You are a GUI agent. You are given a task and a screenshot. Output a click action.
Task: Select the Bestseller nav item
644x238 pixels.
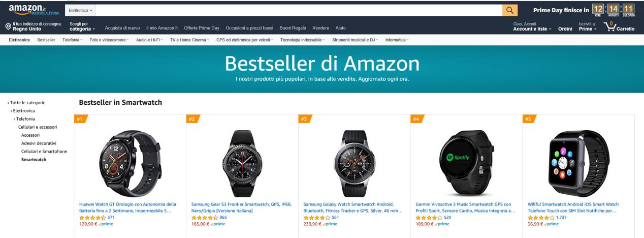(47, 40)
